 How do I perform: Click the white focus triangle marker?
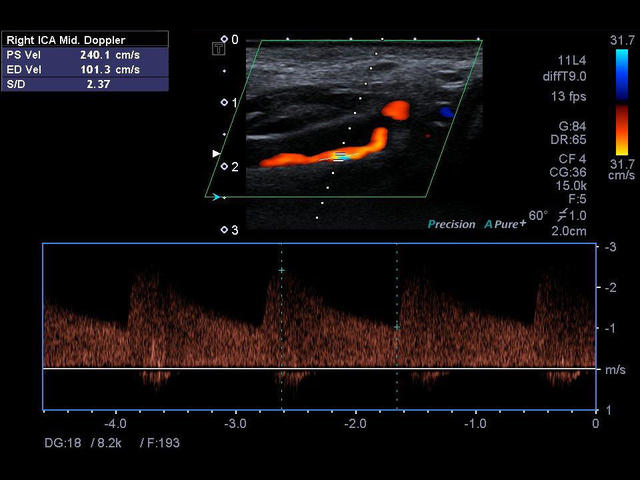(x=215, y=153)
